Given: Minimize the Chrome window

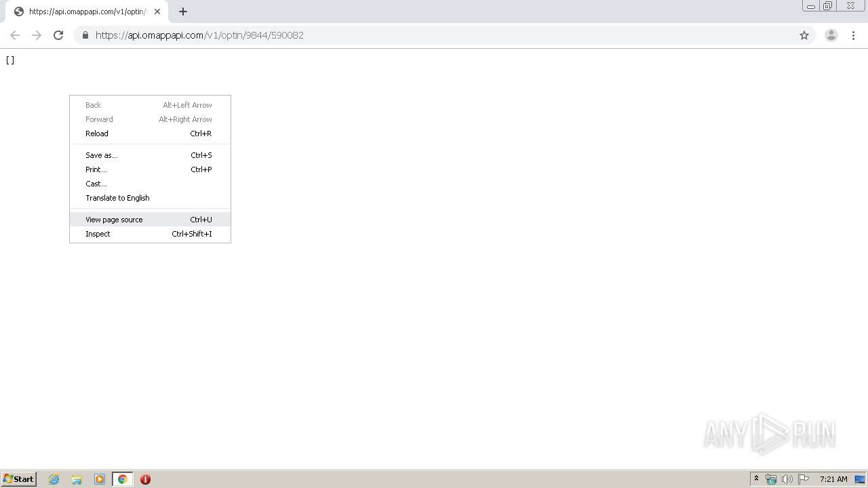Looking at the screenshot, I should pyautogui.click(x=811, y=6).
